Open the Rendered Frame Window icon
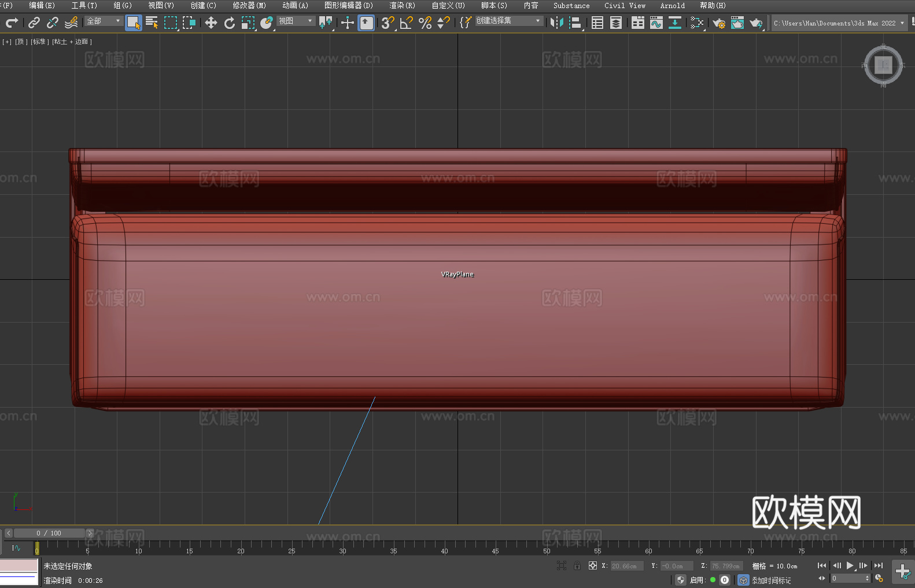Screen dimensions: 915x588 coord(737,23)
